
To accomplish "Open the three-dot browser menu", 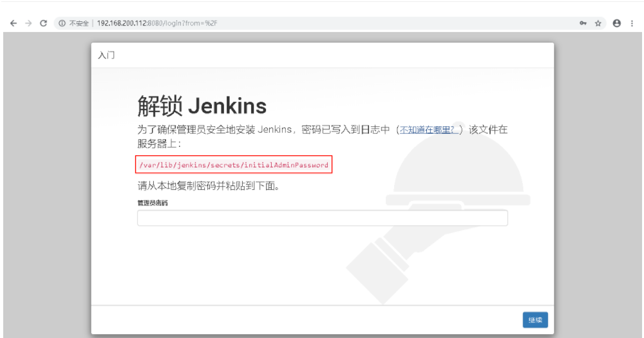I will coord(632,23).
